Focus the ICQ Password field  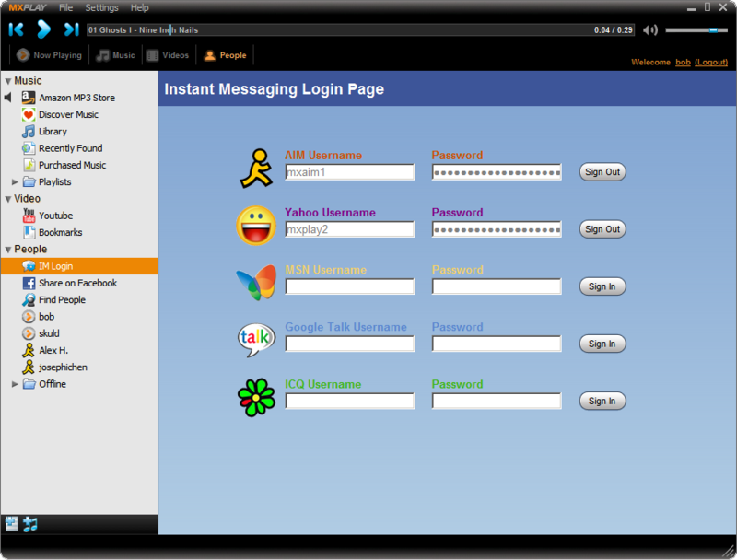pos(497,402)
